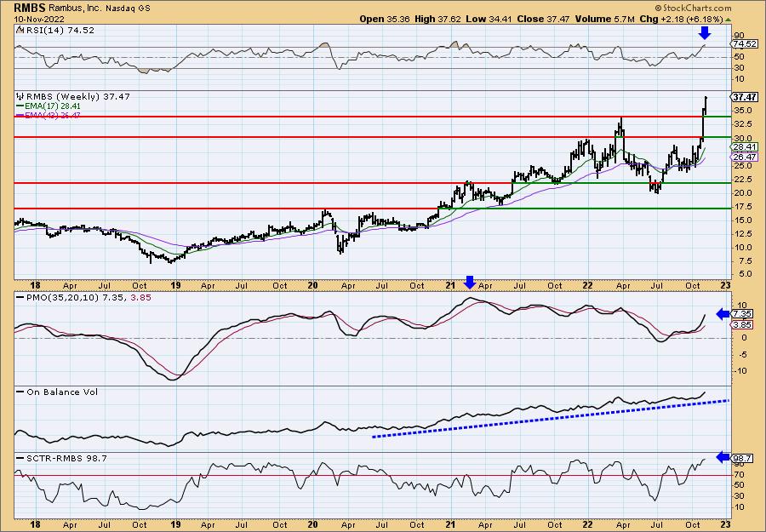Click the EMA(43) 26.47 legend entry
The width and height of the screenshot is (766, 532).
pyautogui.click(x=49, y=115)
